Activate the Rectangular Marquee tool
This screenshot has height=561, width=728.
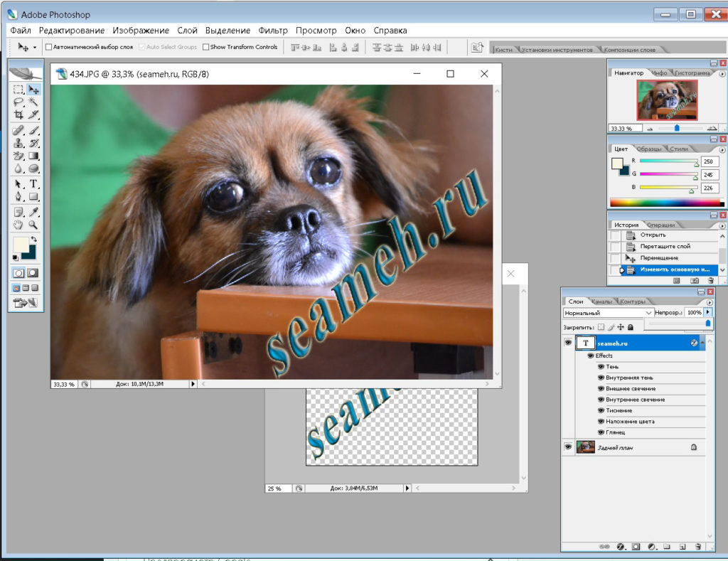pos(18,89)
